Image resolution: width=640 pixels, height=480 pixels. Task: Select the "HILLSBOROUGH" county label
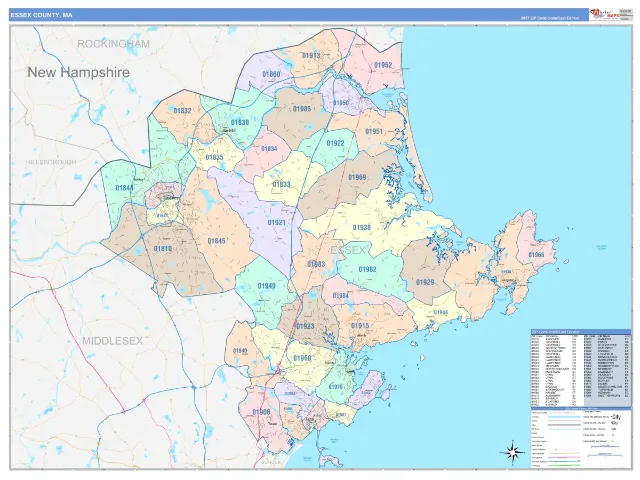51,162
